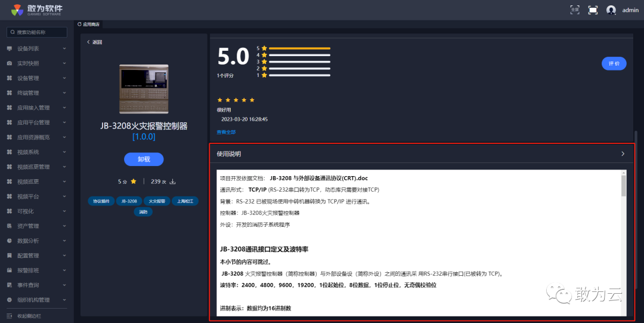Click the admin username text
This screenshot has height=323, width=644.
(x=630, y=10)
